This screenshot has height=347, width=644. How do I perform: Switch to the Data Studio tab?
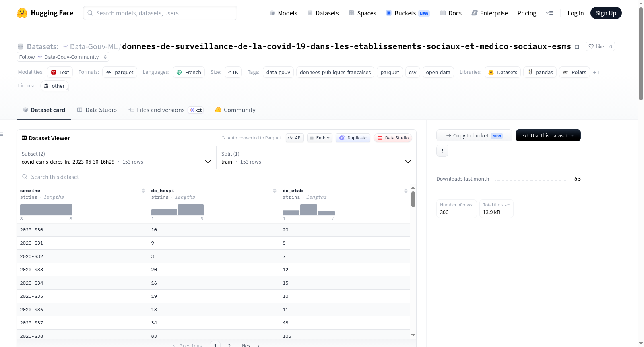(97, 110)
